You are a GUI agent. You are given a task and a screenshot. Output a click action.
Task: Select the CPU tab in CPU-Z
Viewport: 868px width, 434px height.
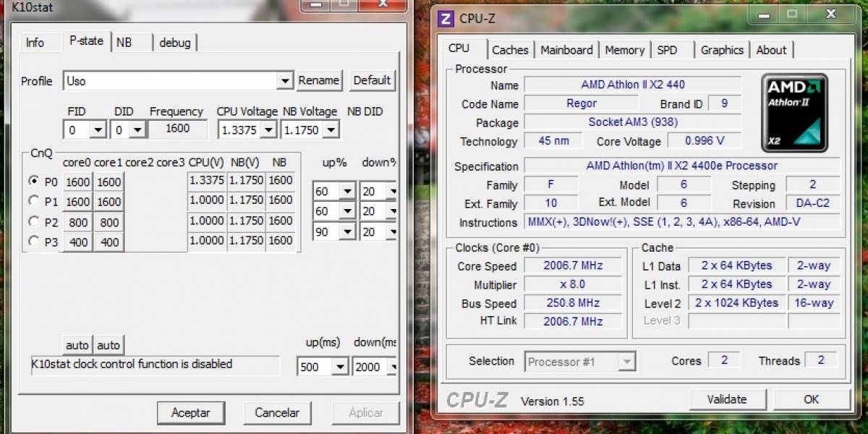[459, 48]
